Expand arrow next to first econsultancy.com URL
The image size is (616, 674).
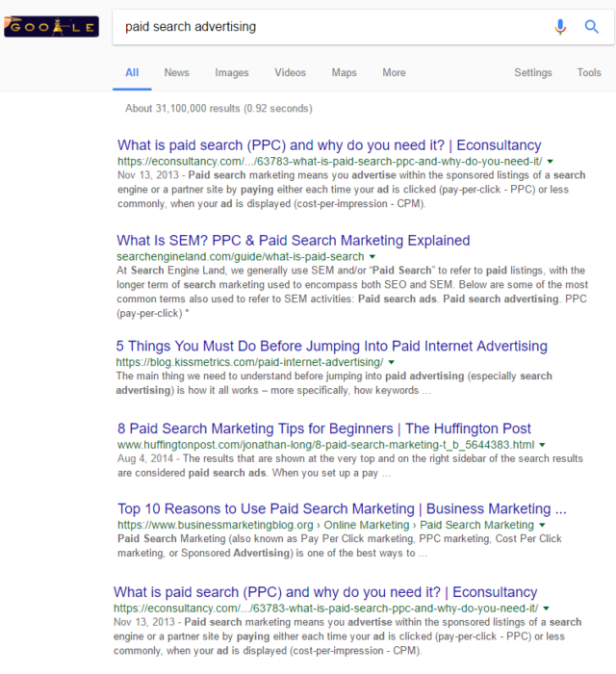[550, 162]
